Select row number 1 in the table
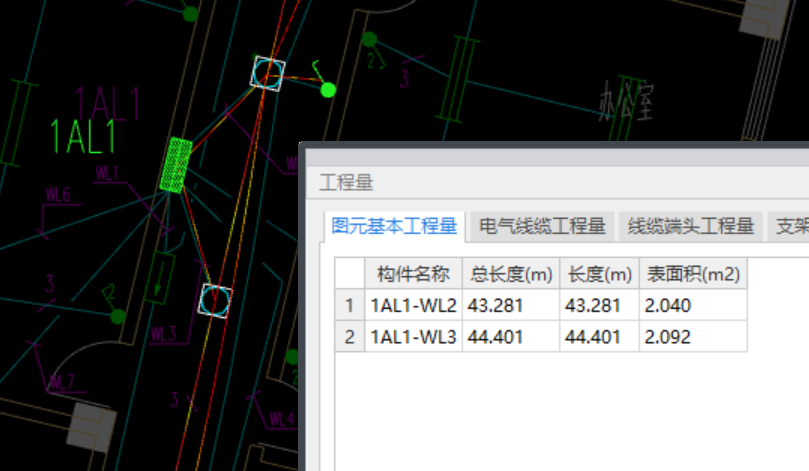Screen dimensions: 809x471 pos(350,305)
